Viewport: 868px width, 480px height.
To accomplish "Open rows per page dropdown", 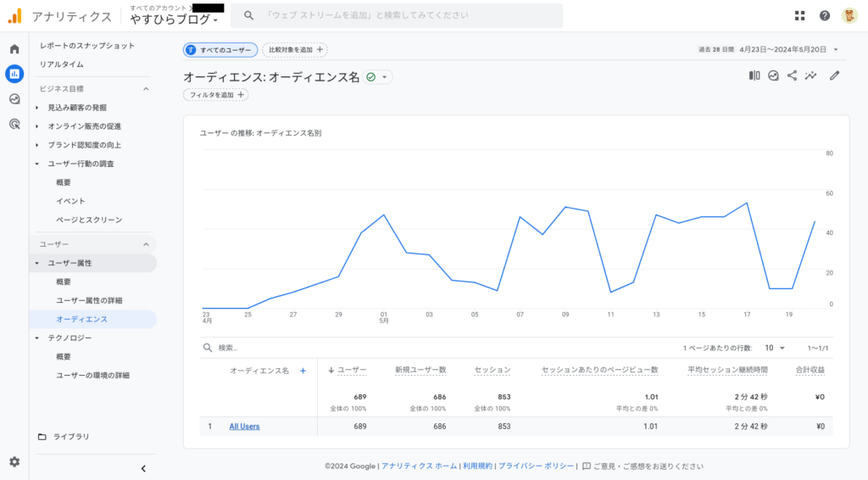I will (x=775, y=348).
